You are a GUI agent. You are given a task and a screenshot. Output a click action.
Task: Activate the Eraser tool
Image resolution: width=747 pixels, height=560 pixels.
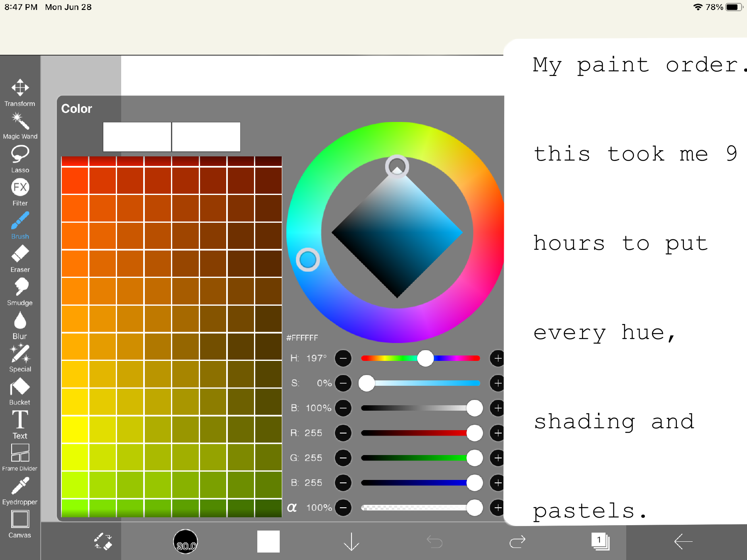pyautogui.click(x=20, y=258)
